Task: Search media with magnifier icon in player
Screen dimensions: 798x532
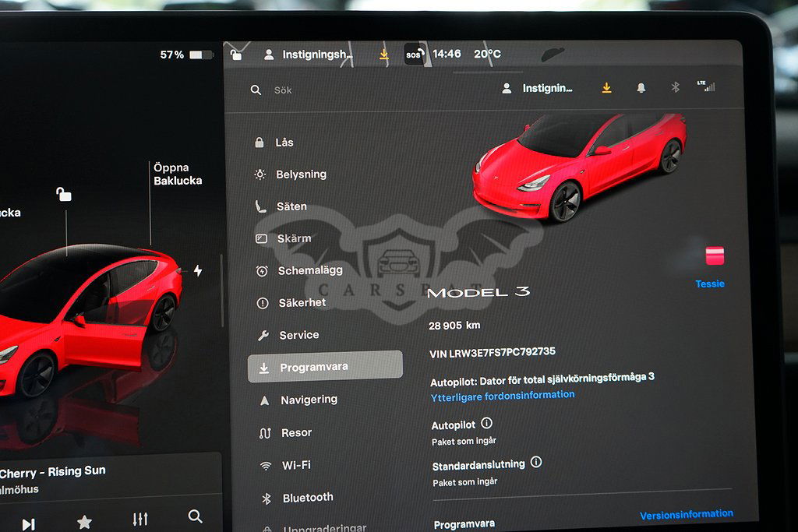Action: pos(196,516)
